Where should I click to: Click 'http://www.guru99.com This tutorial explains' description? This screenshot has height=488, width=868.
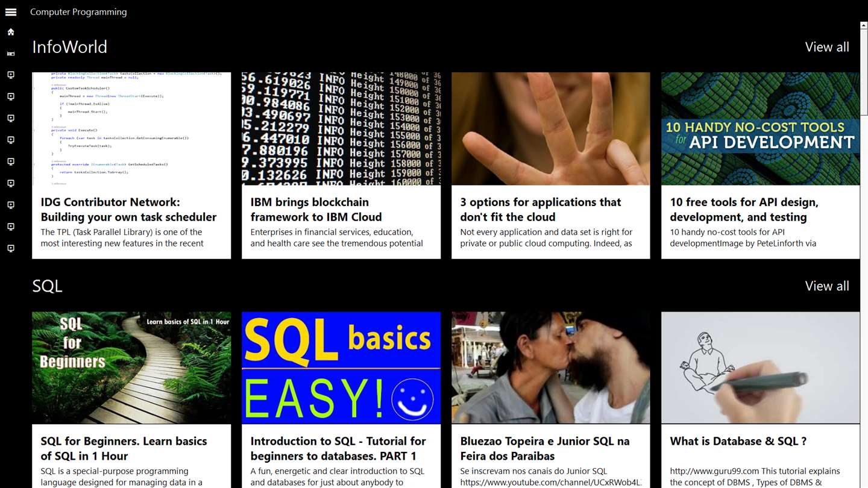[755, 477]
